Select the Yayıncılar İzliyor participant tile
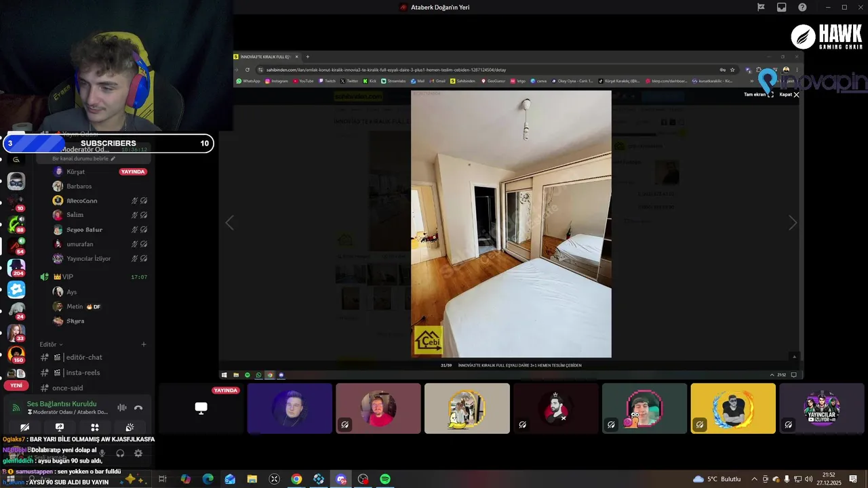The width and height of the screenshot is (868, 488). [x=822, y=408]
